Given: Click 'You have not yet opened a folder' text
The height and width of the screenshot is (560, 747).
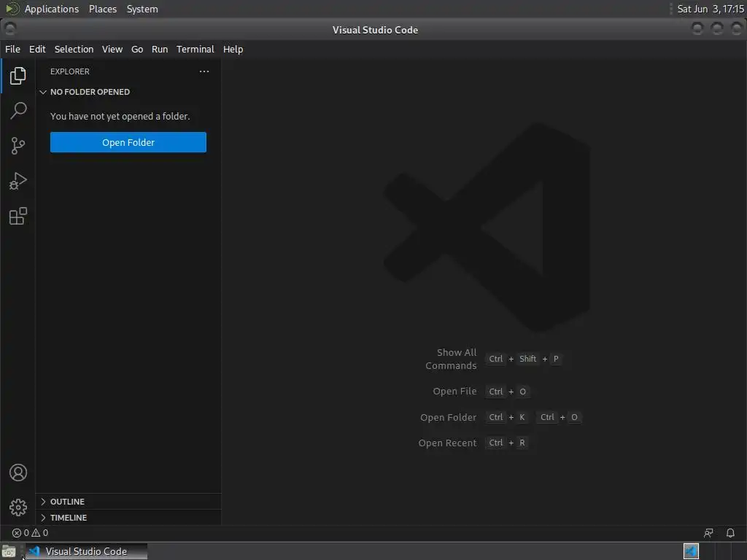Looking at the screenshot, I should 120,116.
